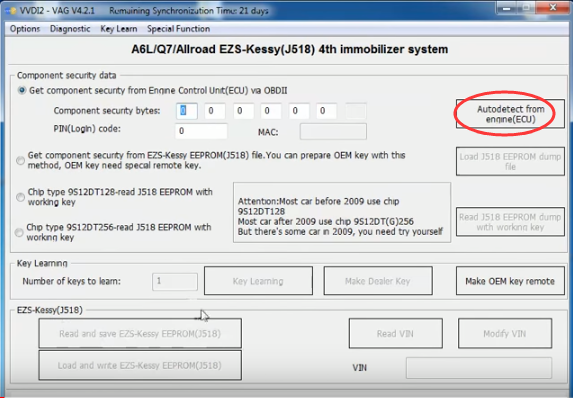Select chip type 9S12DT256 radio option

19,232
